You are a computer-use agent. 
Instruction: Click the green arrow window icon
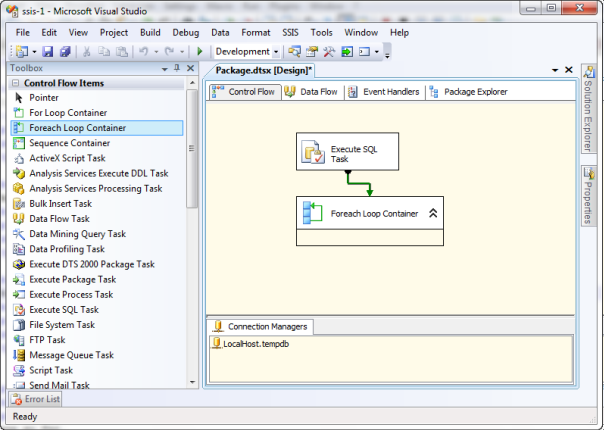tap(347, 52)
